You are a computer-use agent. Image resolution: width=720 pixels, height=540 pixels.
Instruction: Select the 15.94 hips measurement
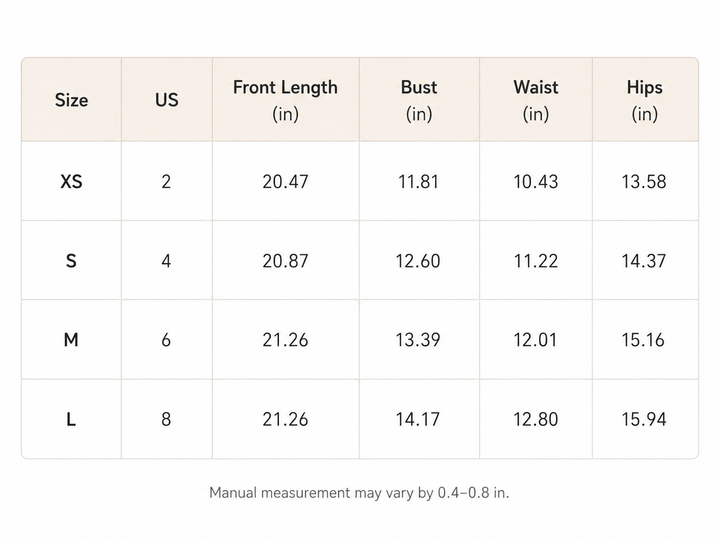pyautogui.click(x=644, y=419)
